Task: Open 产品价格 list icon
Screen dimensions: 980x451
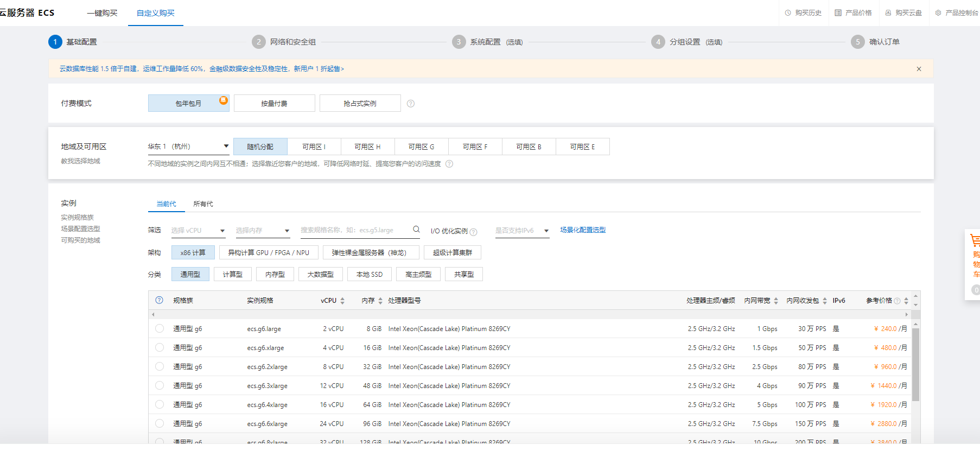Action: [838, 12]
